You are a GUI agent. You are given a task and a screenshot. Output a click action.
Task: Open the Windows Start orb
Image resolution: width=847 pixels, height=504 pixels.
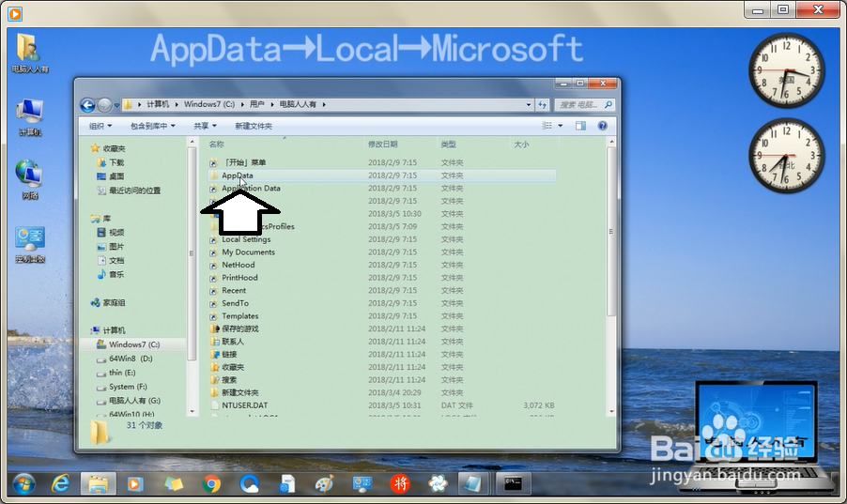(23, 484)
